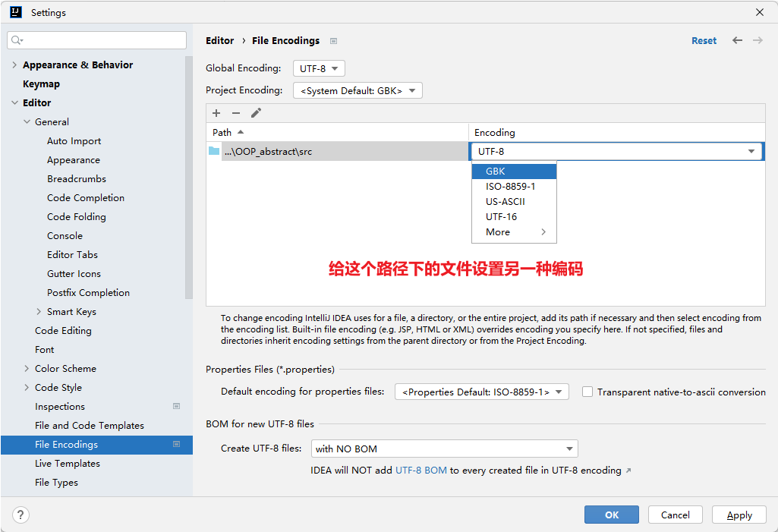The height and width of the screenshot is (532, 778).
Task: Click the remove path minus icon
Action: [236, 113]
